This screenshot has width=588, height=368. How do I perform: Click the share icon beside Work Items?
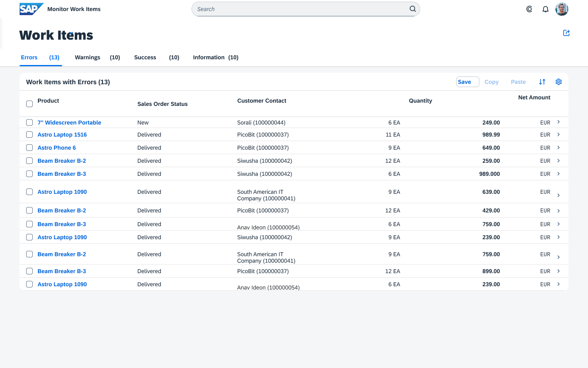coord(566,33)
